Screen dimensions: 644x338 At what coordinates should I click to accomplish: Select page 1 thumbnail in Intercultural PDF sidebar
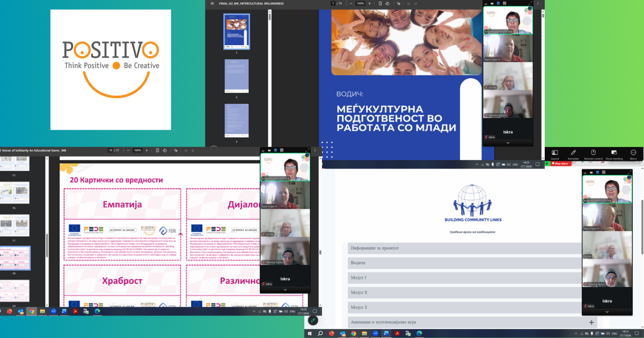[237, 32]
